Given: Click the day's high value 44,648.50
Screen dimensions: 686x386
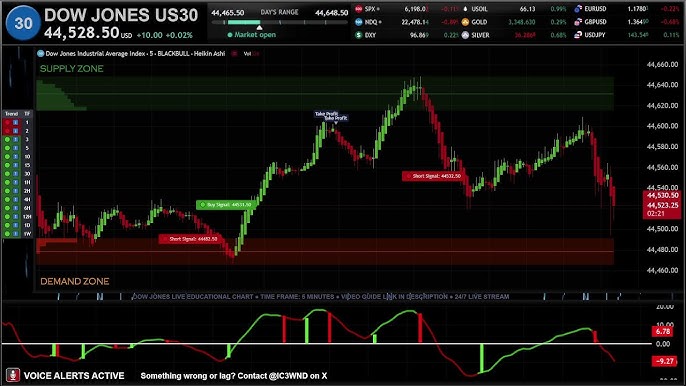Looking at the screenshot, I should tap(331, 13).
